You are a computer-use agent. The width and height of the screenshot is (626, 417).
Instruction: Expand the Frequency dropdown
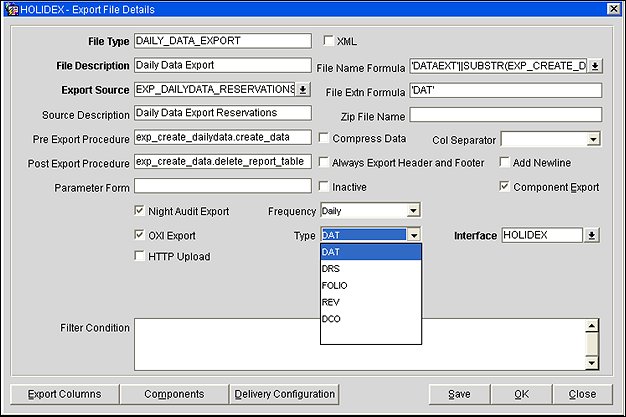pyautogui.click(x=413, y=211)
